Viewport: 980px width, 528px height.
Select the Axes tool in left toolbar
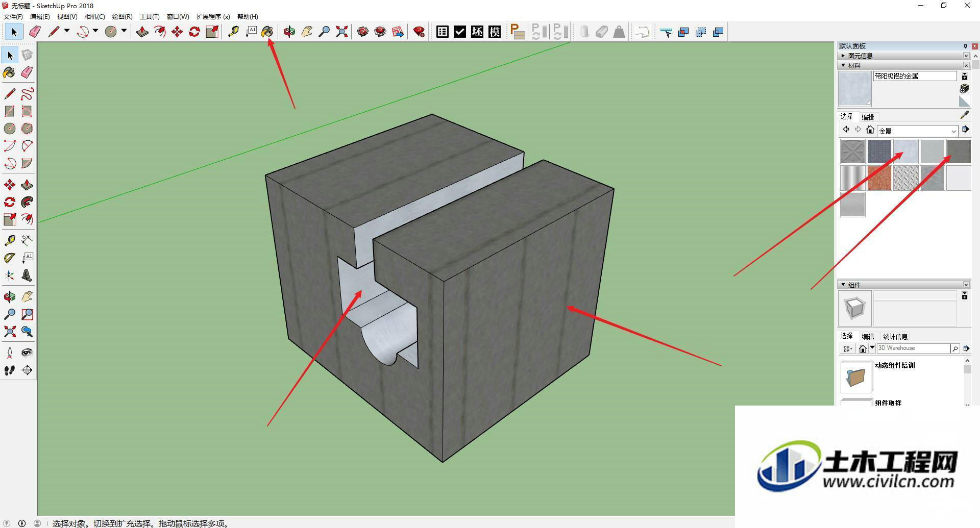(x=10, y=275)
